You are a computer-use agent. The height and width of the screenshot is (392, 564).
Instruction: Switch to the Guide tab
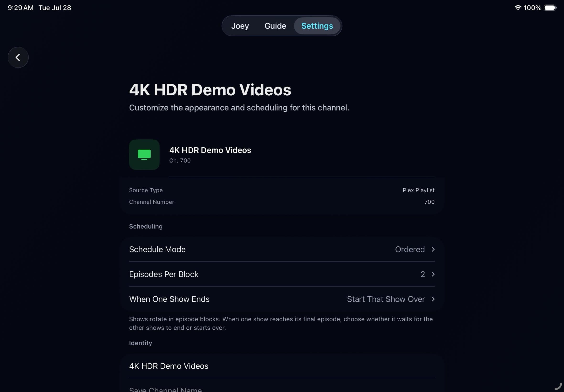point(275,26)
